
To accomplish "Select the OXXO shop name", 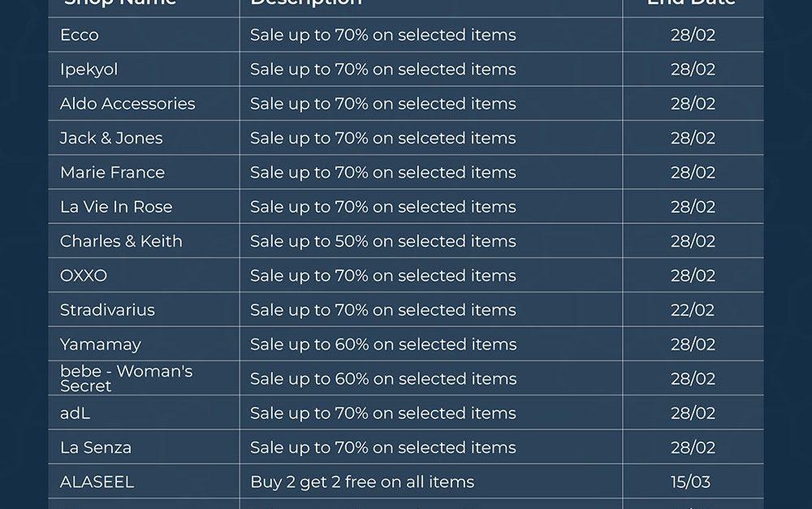I will (x=84, y=275).
